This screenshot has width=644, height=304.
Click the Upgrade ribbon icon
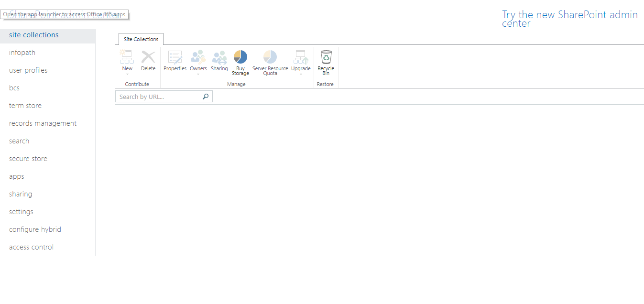301,57
